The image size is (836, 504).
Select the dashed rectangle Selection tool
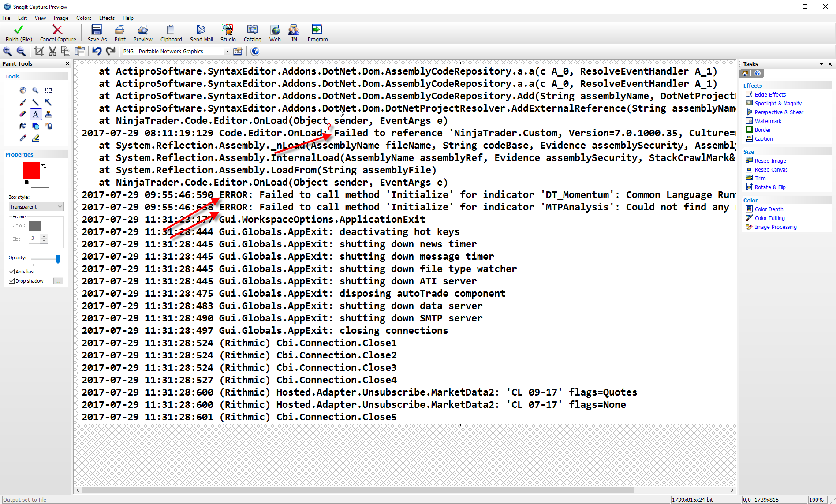49,90
